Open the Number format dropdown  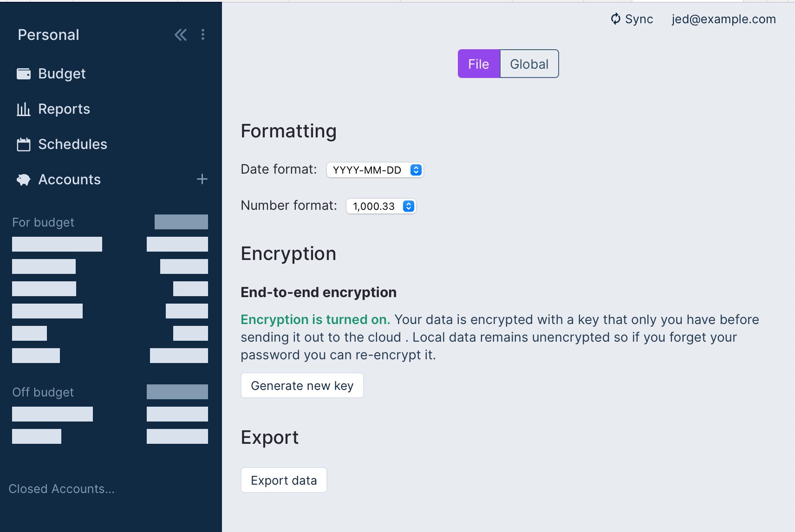381,206
